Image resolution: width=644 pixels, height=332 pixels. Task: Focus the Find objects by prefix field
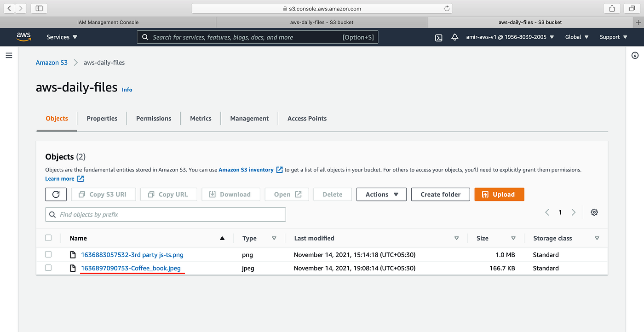pos(166,215)
